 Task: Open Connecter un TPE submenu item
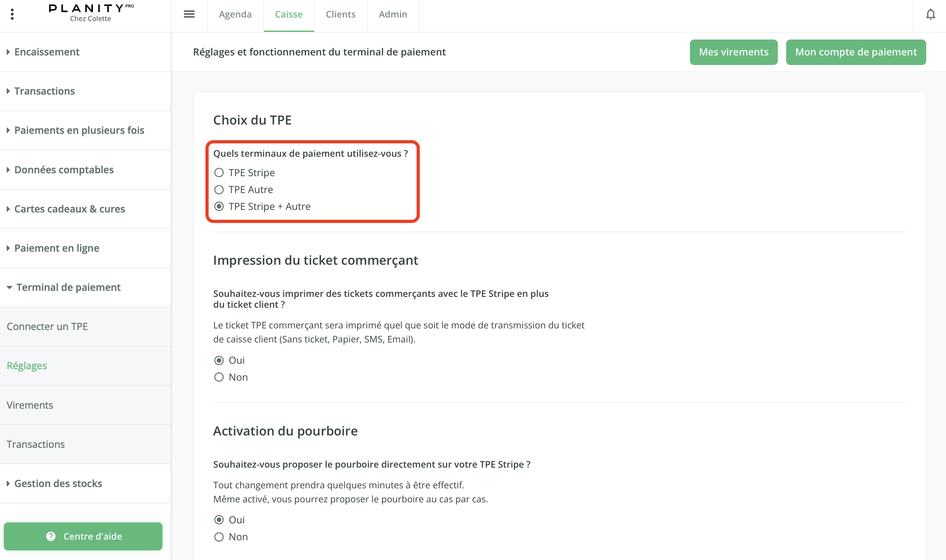47,327
